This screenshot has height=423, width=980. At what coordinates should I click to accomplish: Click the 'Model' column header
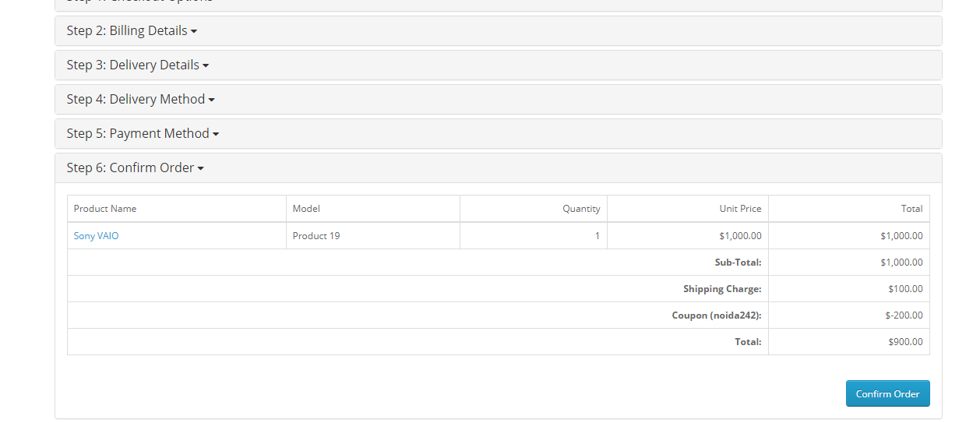point(373,209)
